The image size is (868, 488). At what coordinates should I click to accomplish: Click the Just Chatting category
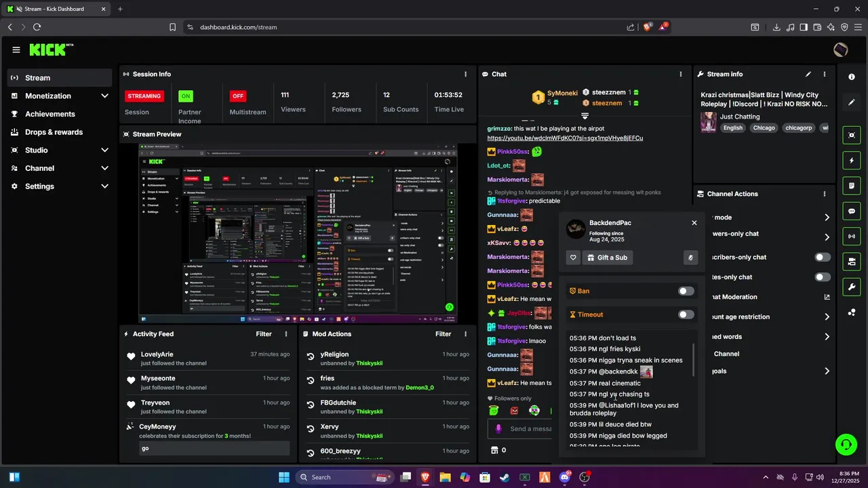(740, 117)
